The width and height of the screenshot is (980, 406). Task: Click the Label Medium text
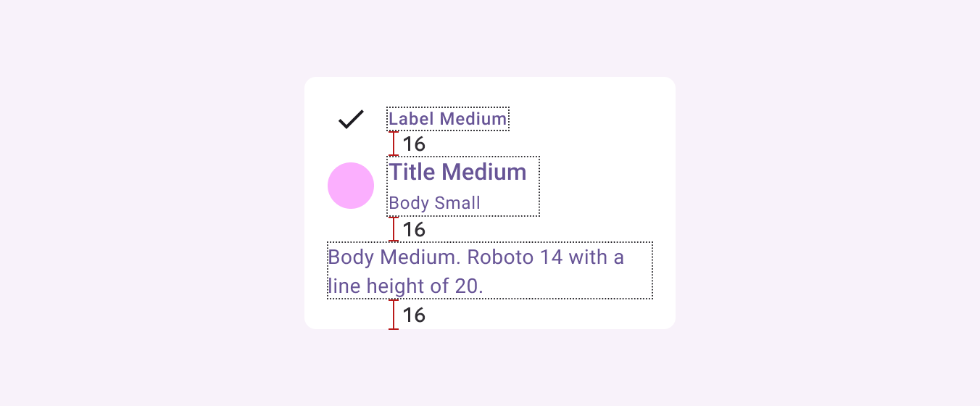(448, 119)
